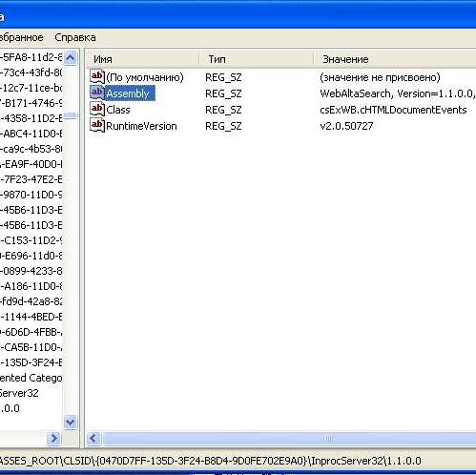The width and height of the screenshot is (476, 475).
Task: Click the v2.0.50727 value
Action: (346, 126)
